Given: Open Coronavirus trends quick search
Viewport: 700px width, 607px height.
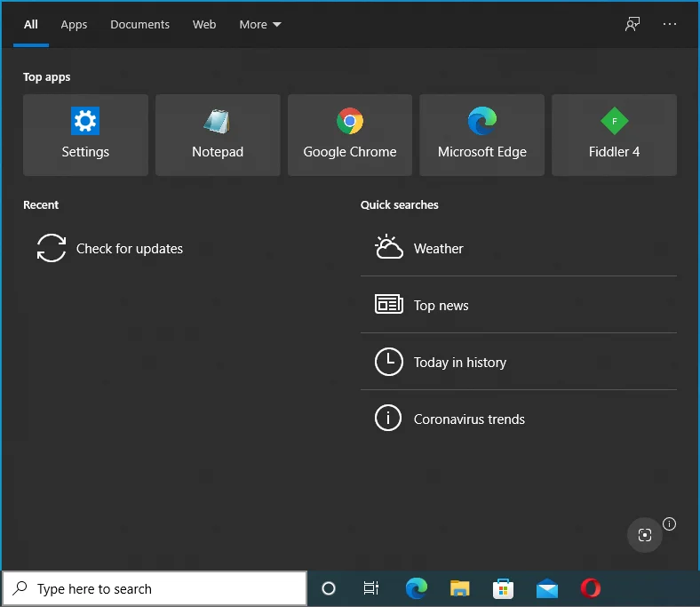Looking at the screenshot, I should [x=518, y=419].
